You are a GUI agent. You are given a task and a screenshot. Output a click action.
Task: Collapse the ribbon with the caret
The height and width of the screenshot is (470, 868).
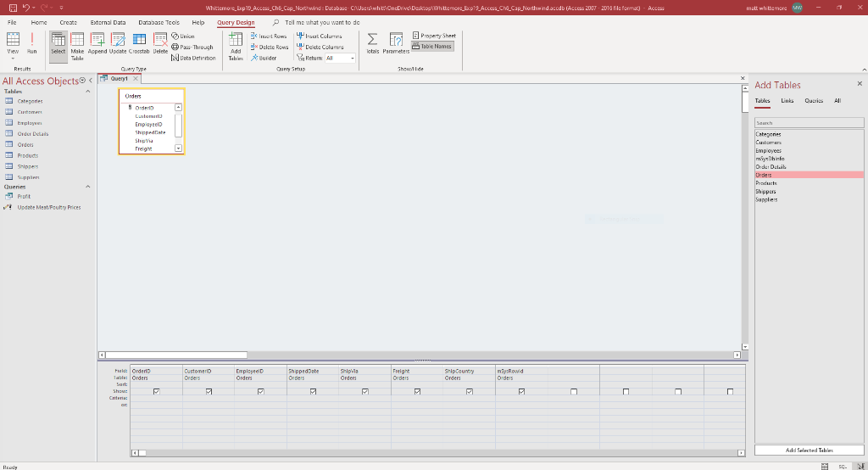(864, 70)
